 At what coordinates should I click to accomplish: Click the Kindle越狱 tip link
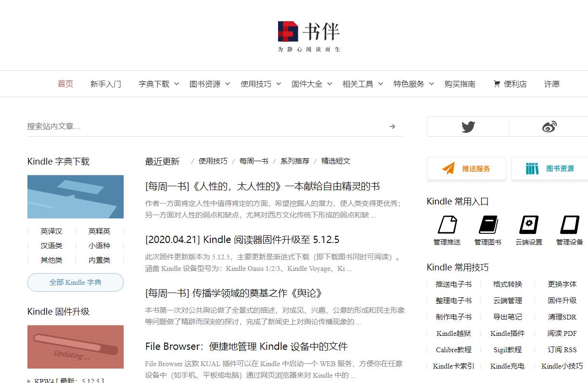coord(454,333)
